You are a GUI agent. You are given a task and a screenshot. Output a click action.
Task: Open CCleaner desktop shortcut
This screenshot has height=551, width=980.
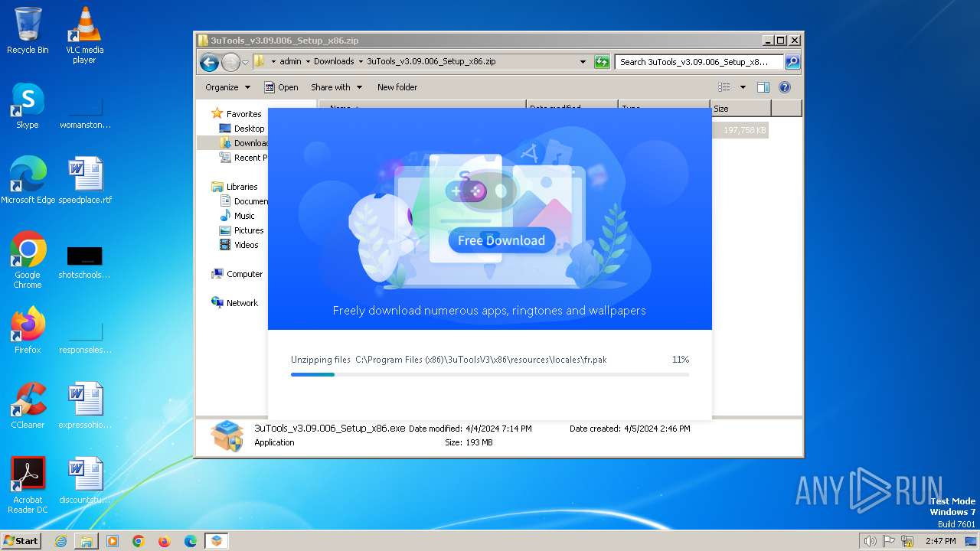(x=28, y=406)
